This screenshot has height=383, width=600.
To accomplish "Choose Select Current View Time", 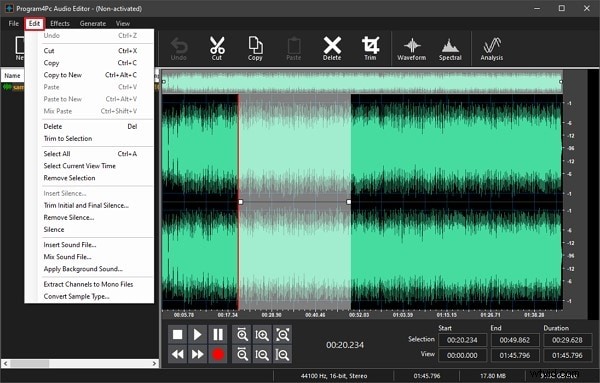I will [89, 166].
